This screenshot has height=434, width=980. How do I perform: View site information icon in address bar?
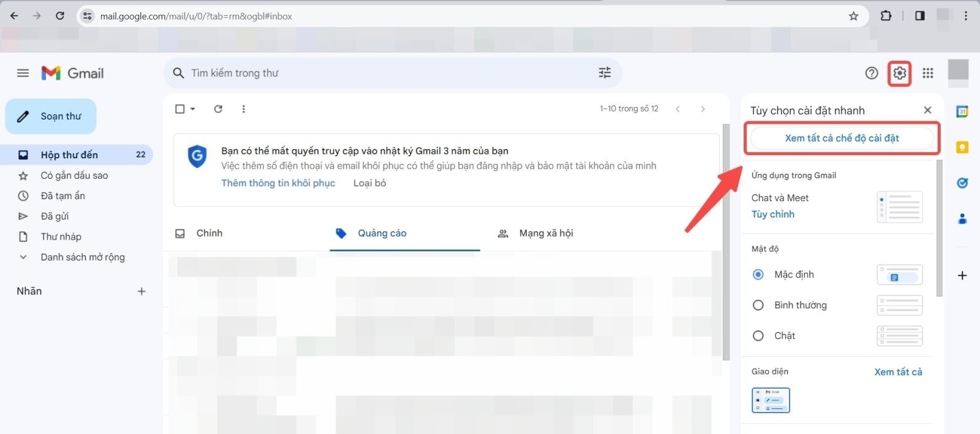pyautogui.click(x=87, y=16)
